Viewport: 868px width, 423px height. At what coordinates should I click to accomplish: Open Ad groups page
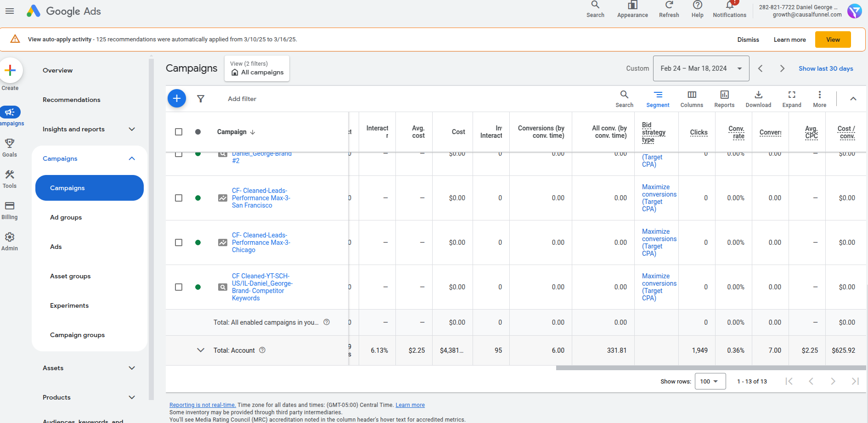(x=66, y=217)
